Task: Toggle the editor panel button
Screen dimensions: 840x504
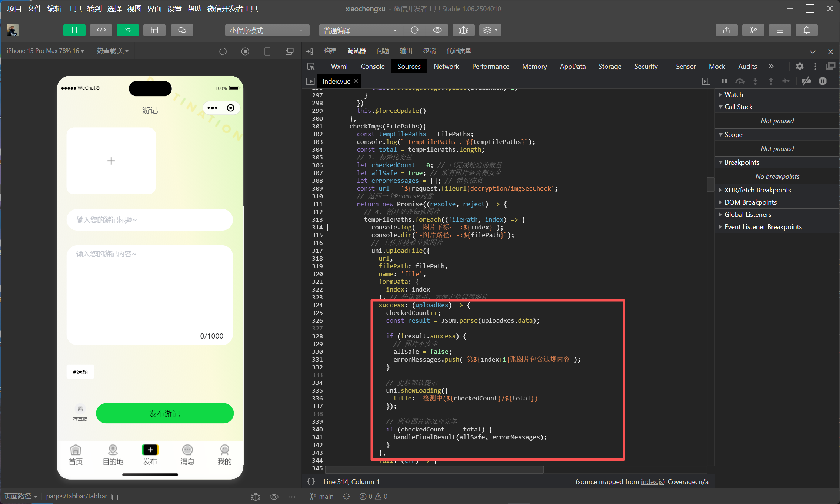Action: 101,30
